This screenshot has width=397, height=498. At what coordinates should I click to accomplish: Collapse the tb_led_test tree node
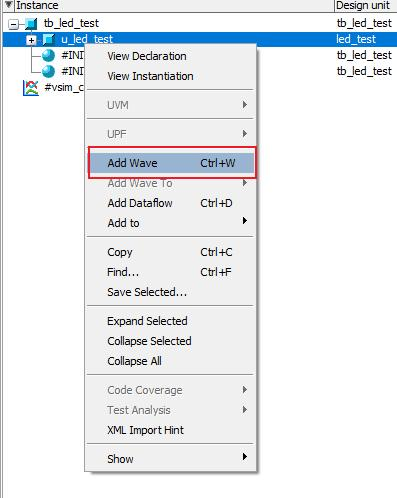13,24
